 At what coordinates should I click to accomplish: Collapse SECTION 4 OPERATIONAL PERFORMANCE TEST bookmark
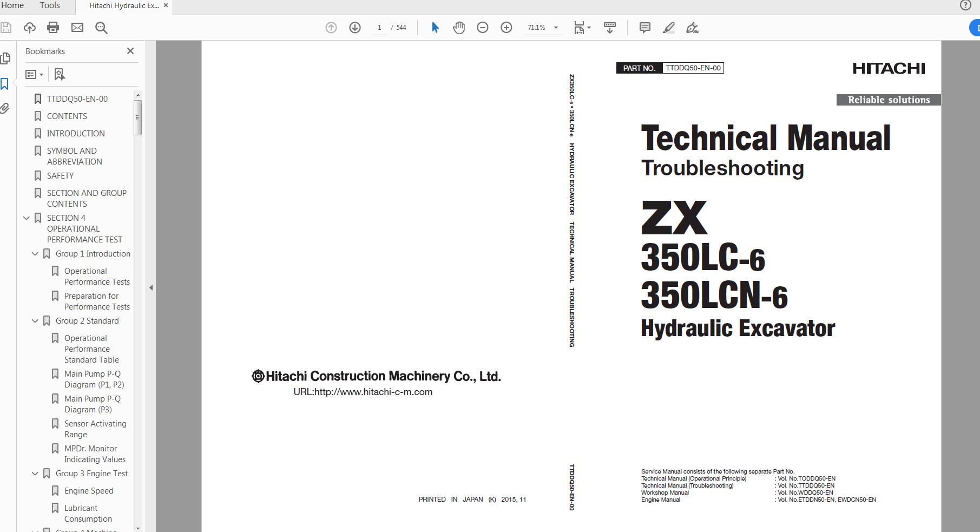pos(27,218)
